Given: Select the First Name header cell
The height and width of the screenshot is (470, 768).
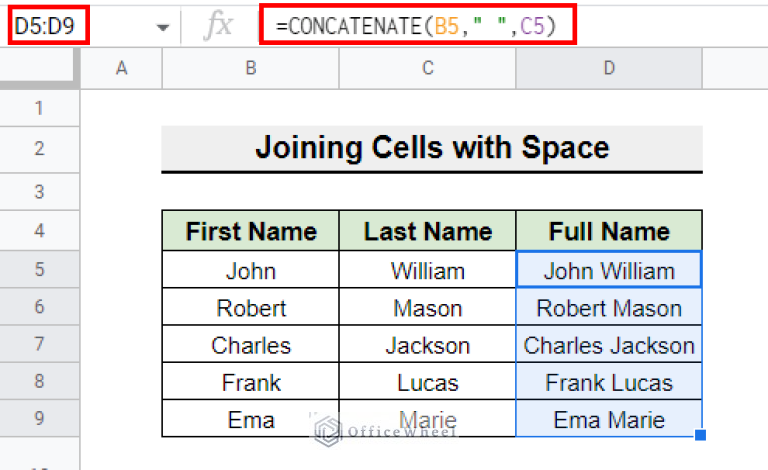Looking at the screenshot, I should point(251,231).
